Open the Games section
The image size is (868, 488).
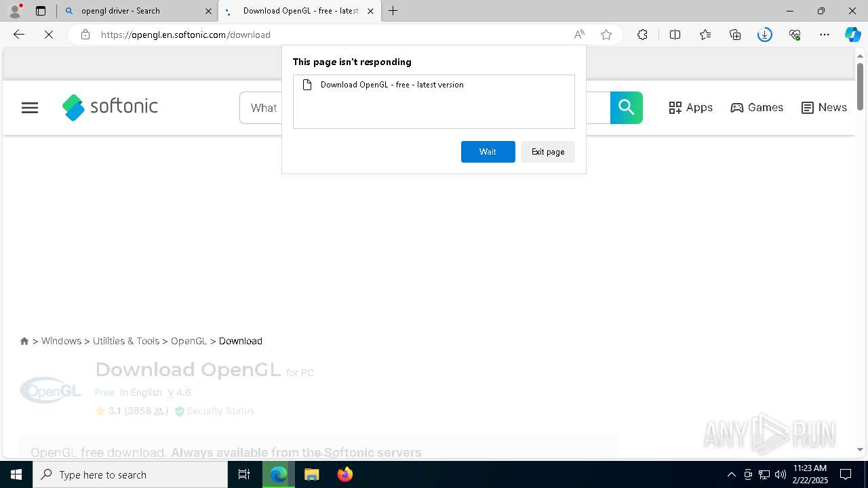(757, 108)
